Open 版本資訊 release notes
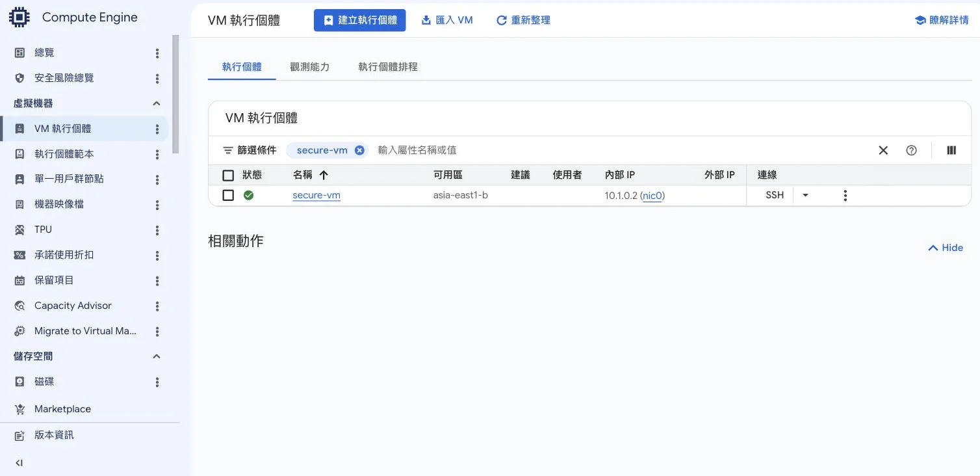The height and width of the screenshot is (476, 980). 54,435
